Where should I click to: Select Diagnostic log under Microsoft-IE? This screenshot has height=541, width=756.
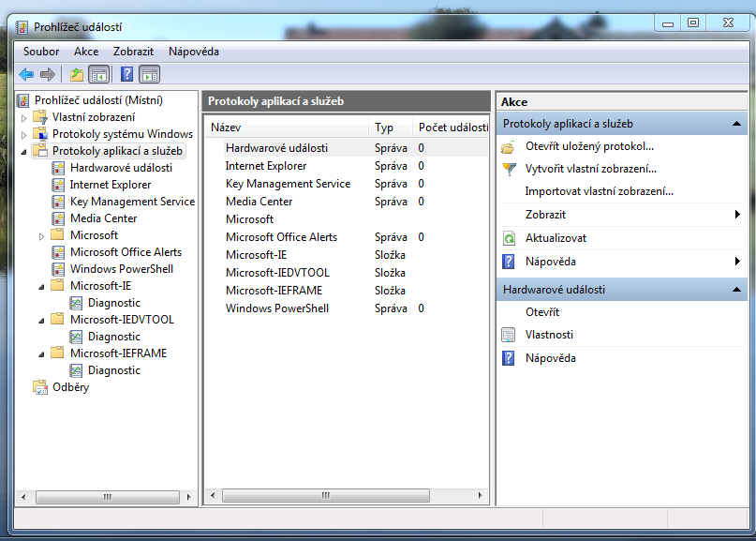point(113,303)
